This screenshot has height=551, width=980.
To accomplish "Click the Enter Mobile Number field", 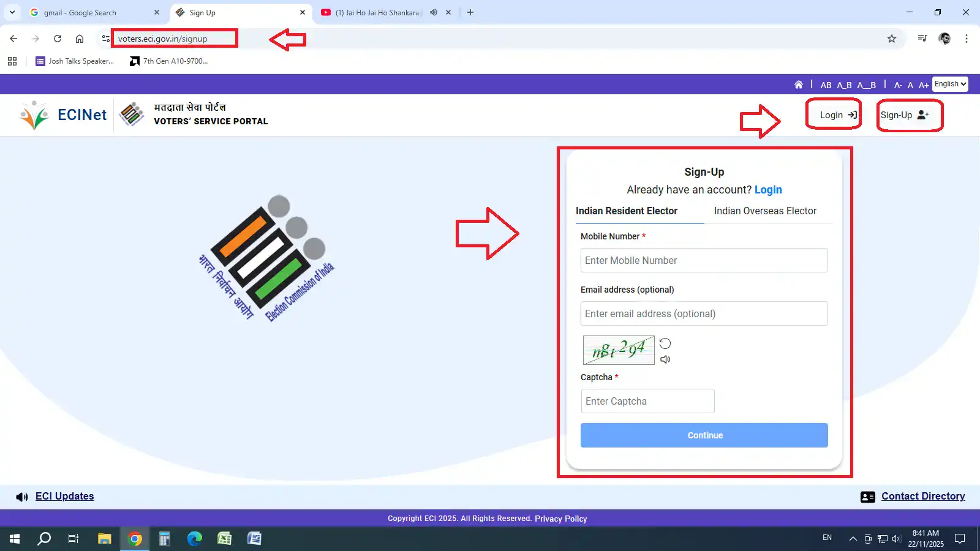I will (x=704, y=260).
